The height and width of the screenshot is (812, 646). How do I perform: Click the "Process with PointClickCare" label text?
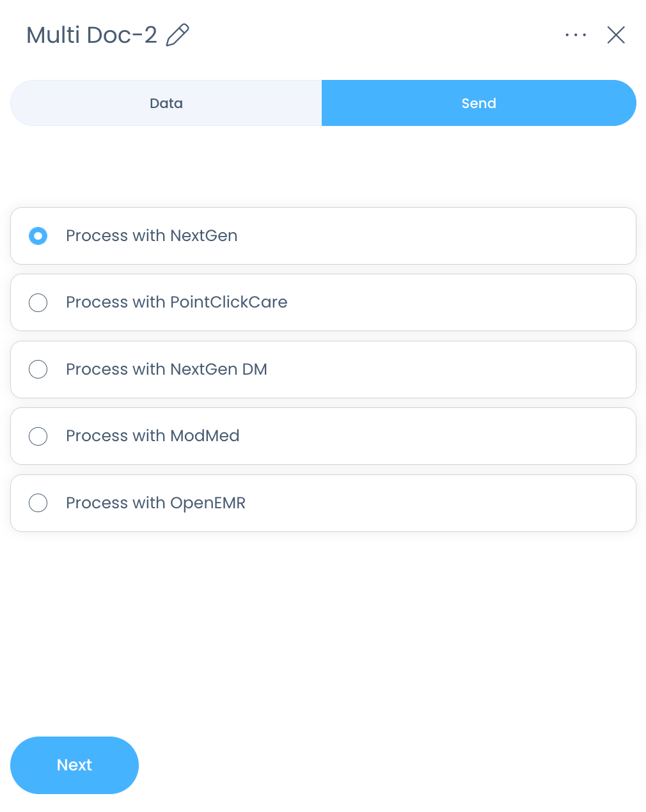pyautogui.click(x=177, y=302)
